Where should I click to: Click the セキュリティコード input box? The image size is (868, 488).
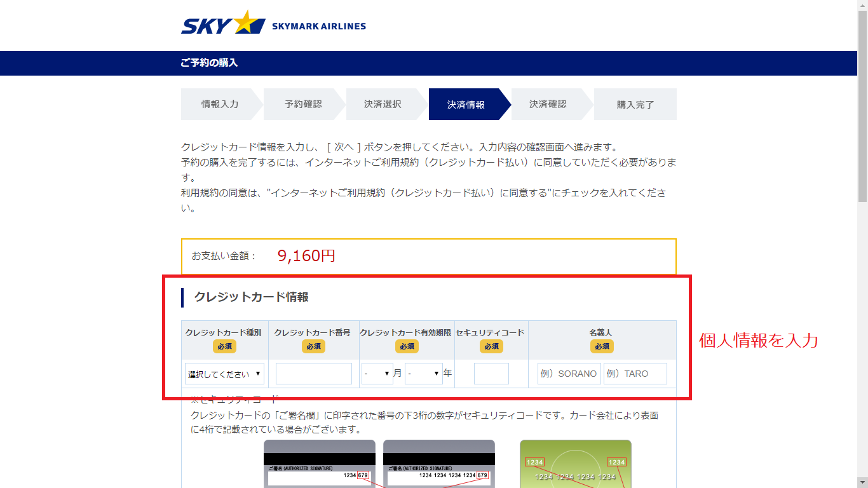pyautogui.click(x=491, y=374)
